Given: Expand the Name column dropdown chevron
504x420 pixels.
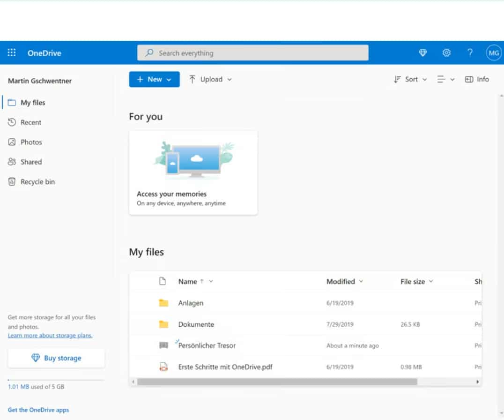Looking at the screenshot, I should [x=211, y=281].
